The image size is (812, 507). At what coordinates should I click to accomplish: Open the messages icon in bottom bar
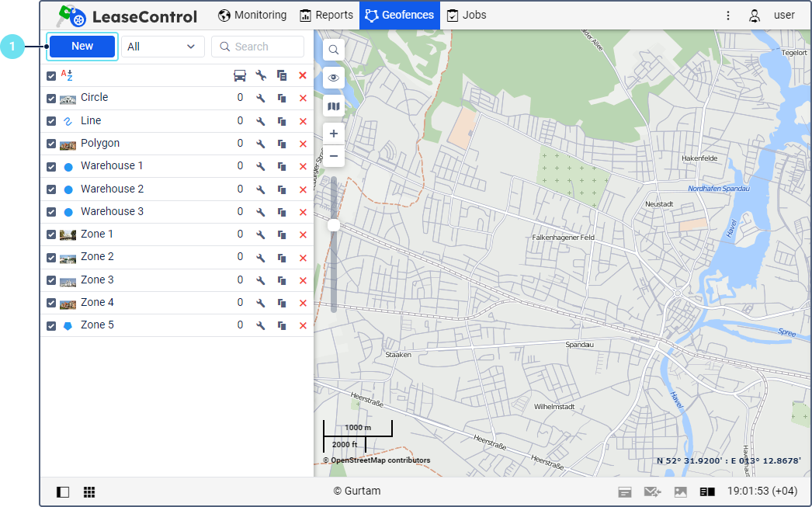pyautogui.click(x=653, y=491)
